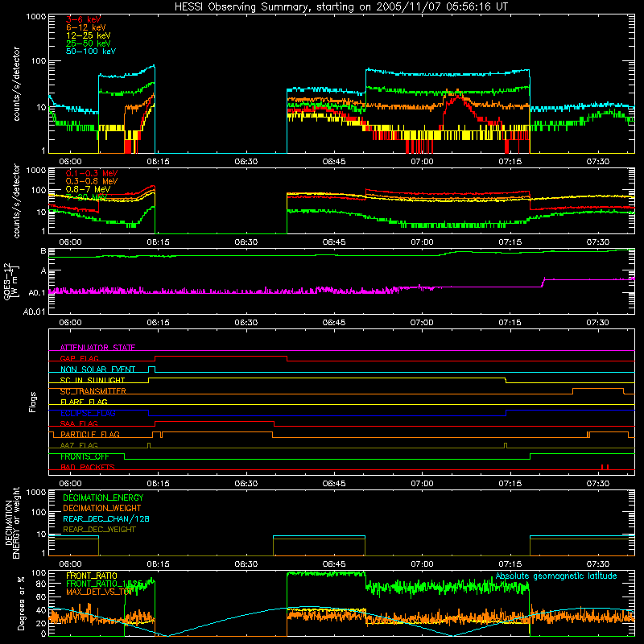Click the GOES-12 axis label
644x644 pixels.
pyautogui.click(x=7, y=281)
